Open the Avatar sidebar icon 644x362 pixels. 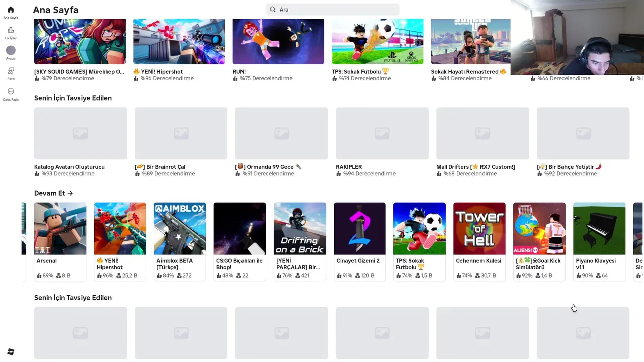point(11,50)
